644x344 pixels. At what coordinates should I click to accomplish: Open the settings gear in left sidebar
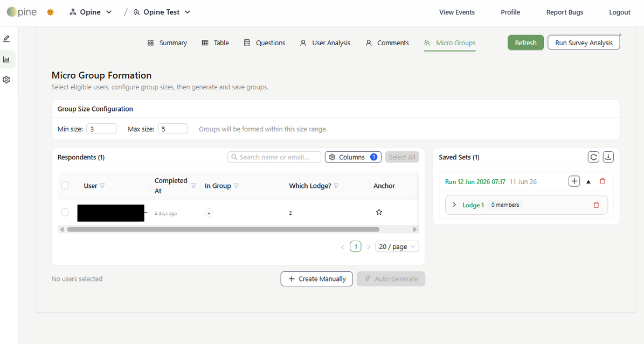point(6,80)
